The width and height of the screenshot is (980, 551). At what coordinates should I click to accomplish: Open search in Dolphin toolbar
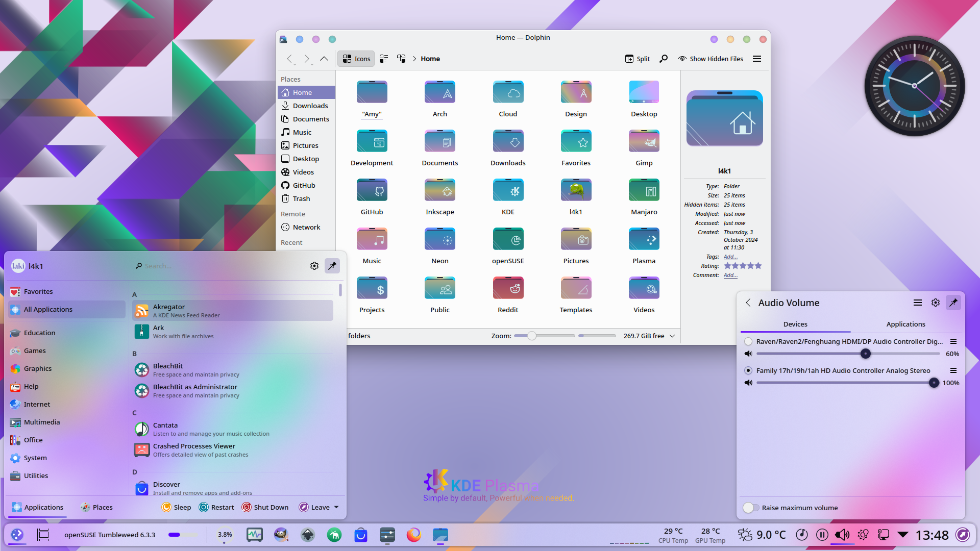tap(664, 59)
